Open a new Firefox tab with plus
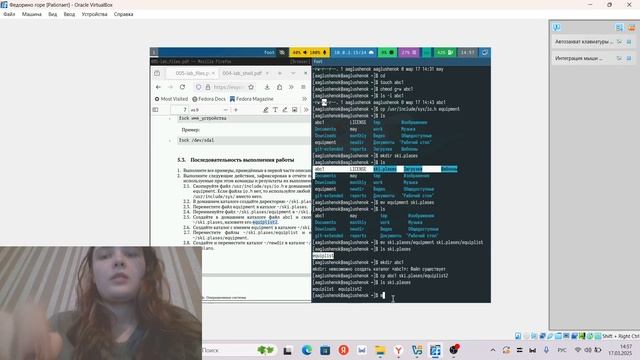640x360 pixels. point(280,73)
